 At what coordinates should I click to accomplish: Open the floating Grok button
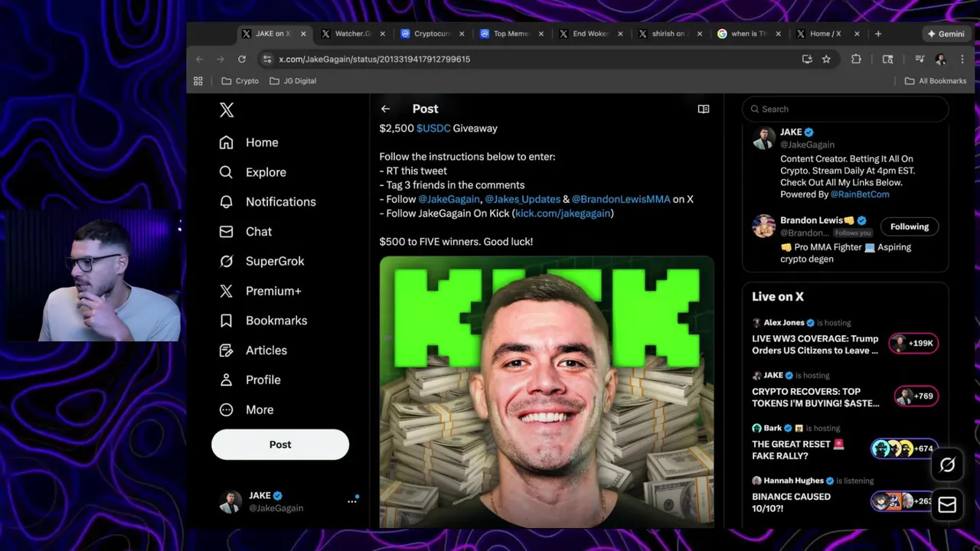point(947,465)
